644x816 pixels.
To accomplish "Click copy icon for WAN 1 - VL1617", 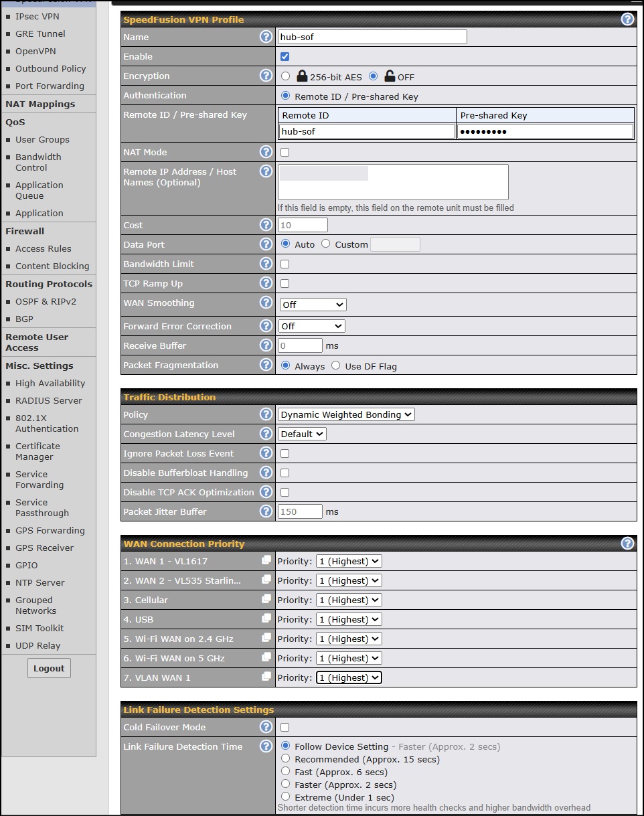I will (x=266, y=560).
